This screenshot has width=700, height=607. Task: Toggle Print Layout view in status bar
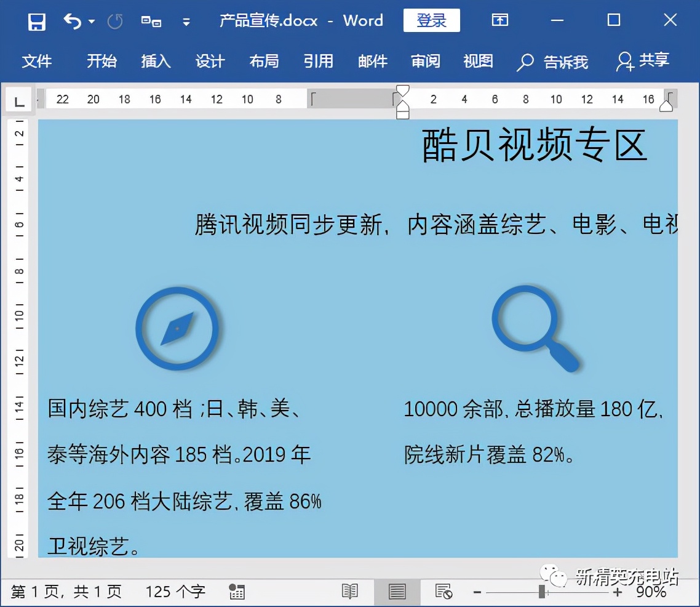click(397, 591)
